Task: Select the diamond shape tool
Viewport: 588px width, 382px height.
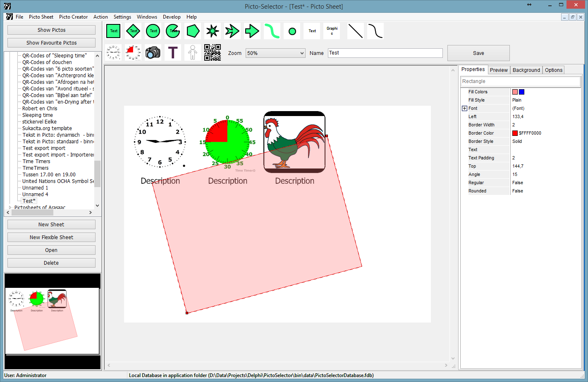Action: (x=133, y=31)
